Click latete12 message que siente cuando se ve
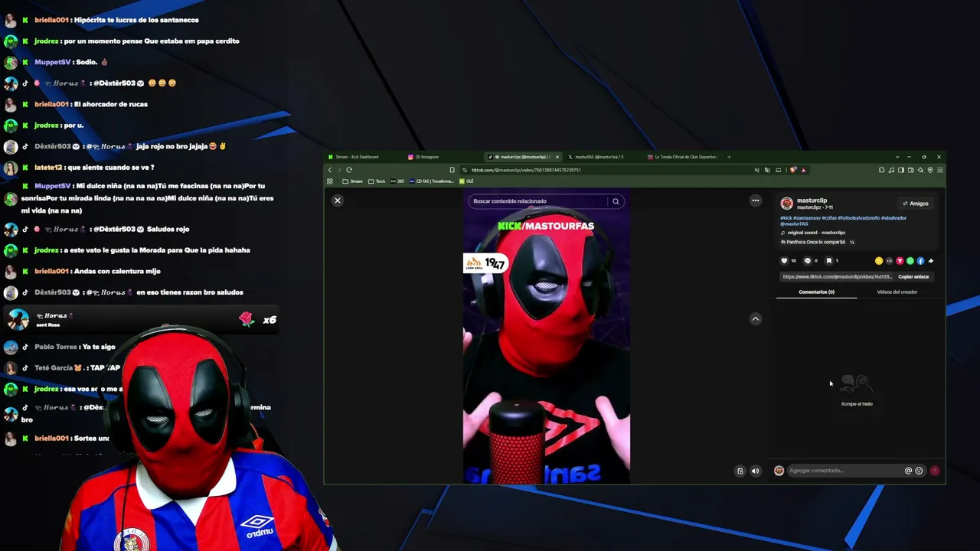The image size is (980, 551). pyautogui.click(x=94, y=168)
